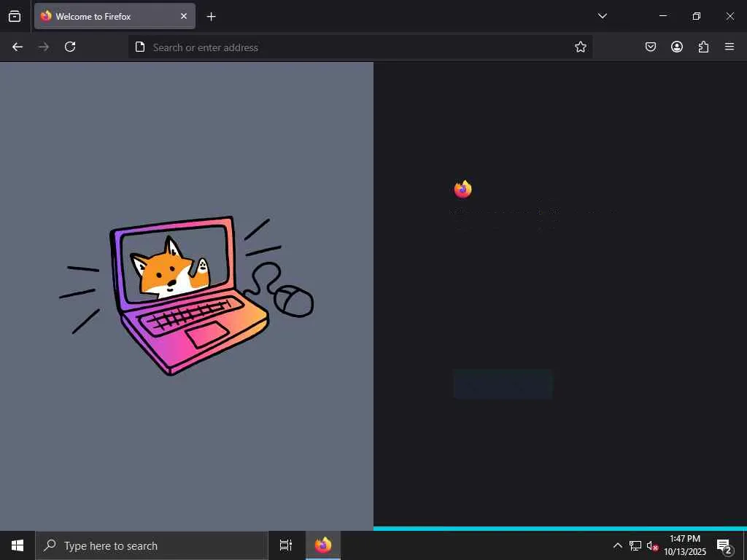The height and width of the screenshot is (560, 747).
Task: Open Task View on the taskbar
Action: click(x=286, y=545)
